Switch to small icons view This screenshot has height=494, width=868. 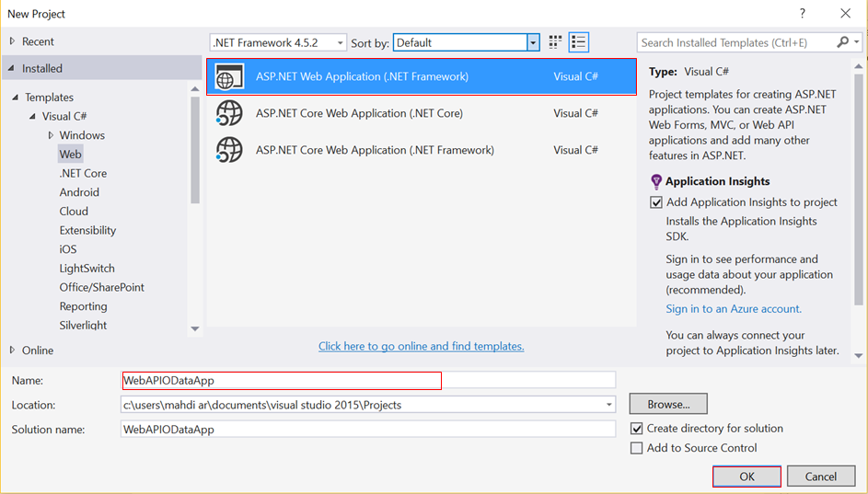tap(555, 42)
